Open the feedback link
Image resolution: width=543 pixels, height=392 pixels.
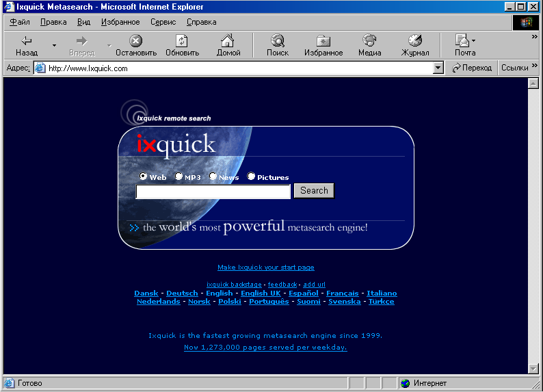pyautogui.click(x=282, y=285)
